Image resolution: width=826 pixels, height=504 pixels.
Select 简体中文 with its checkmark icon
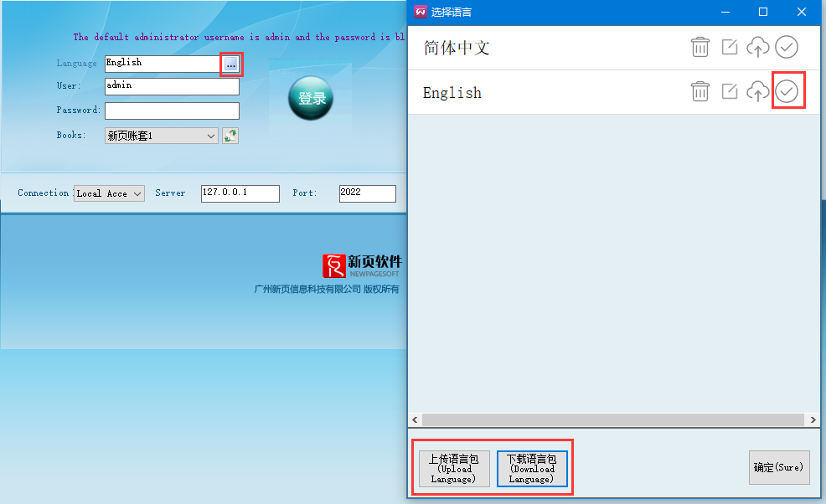[x=786, y=48]
